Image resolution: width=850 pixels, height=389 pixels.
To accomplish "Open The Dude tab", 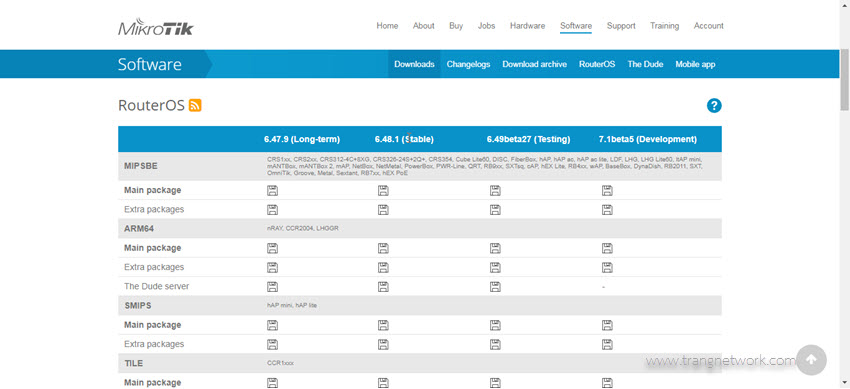I will click(645, 64).
